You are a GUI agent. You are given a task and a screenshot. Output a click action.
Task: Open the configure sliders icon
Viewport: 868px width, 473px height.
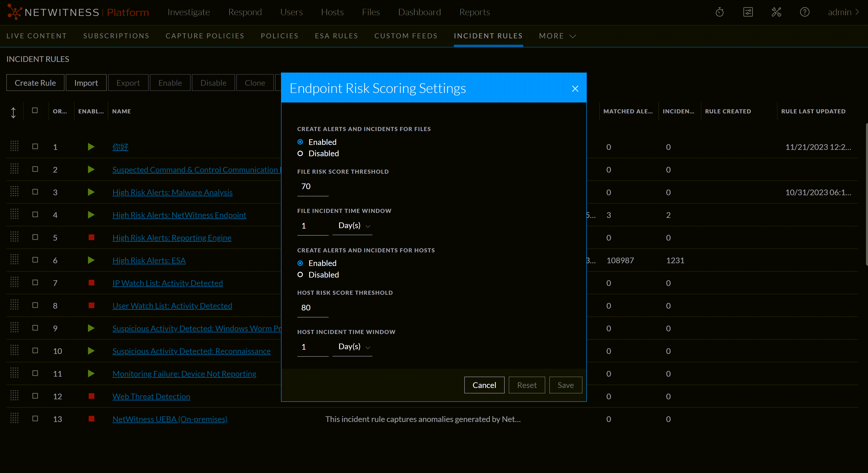tap(748, 12)
